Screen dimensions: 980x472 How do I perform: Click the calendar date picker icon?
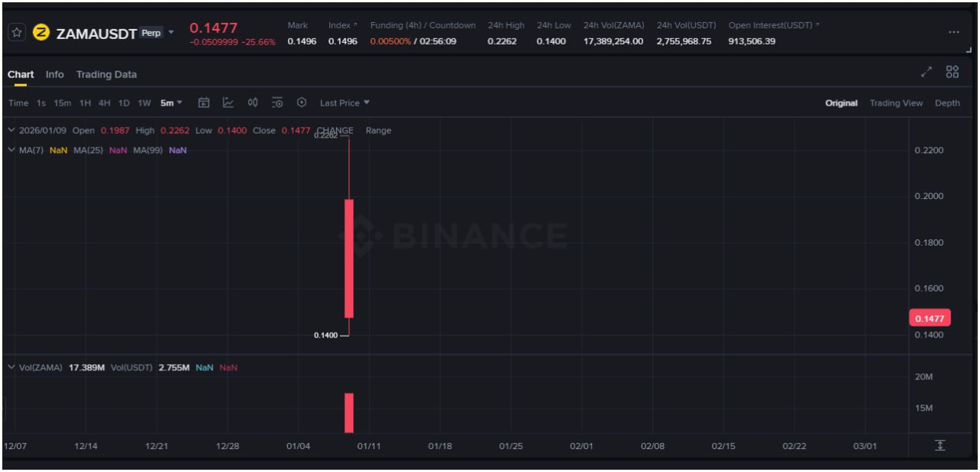click(204, 103)
